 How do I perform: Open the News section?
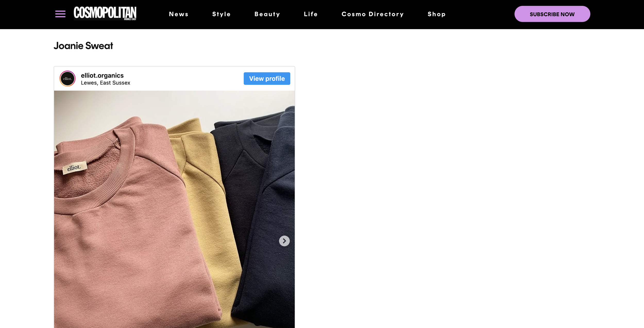pos(179,14)
